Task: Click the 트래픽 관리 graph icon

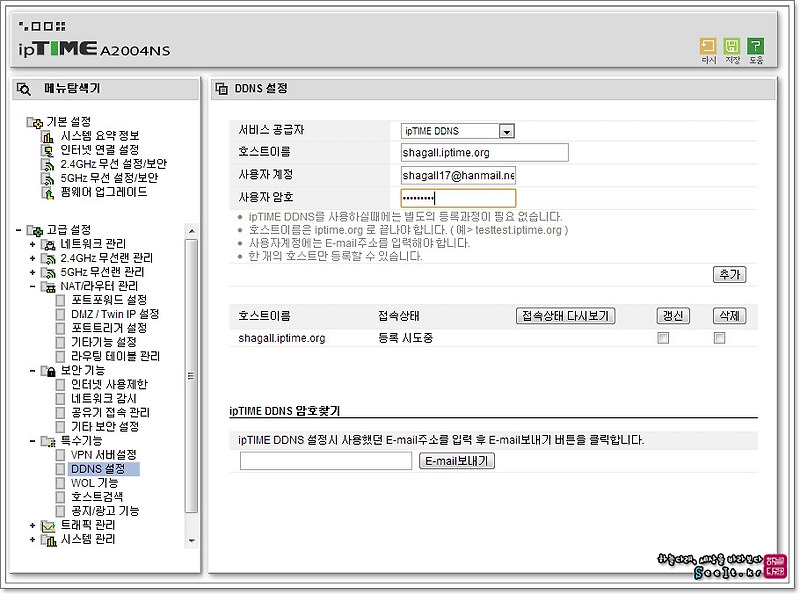Action: pos(48,526)
